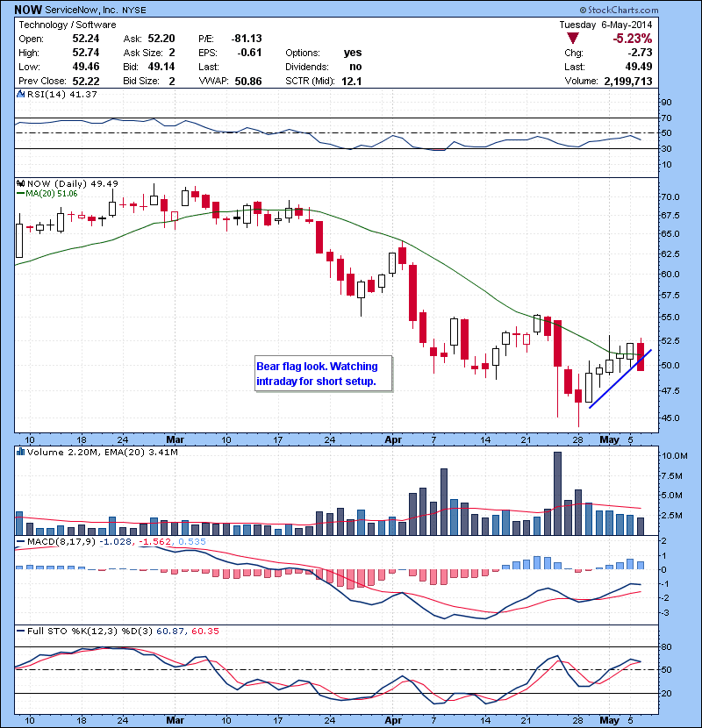Select the Last value 49.49 in header

pyautogui.click(x=639, y=67)
